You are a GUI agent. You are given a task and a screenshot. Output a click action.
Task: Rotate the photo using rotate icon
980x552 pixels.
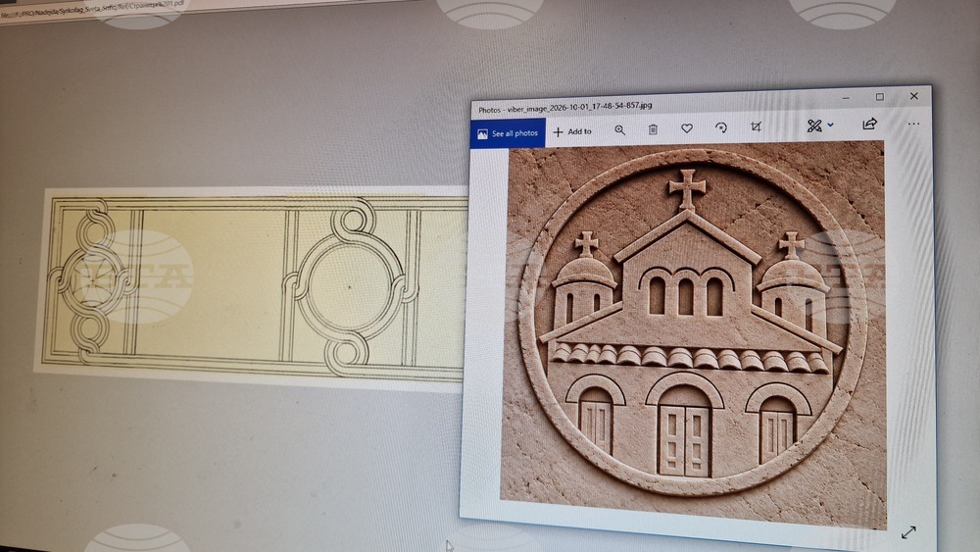(721, 127)
